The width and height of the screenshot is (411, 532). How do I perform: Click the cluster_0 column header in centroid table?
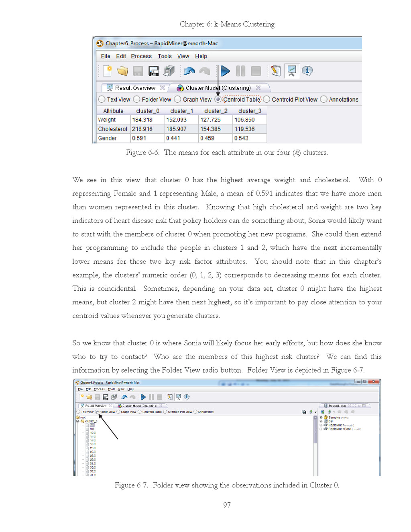(147, 111)
